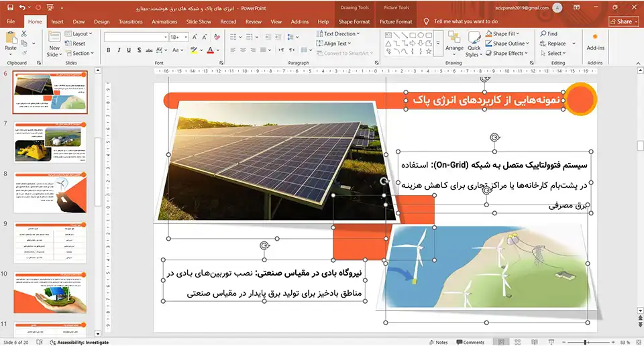Image resolution: width=644 pixels, height=346 pixels.
Task: Open the Design ribbon tab
Action: 101,21
